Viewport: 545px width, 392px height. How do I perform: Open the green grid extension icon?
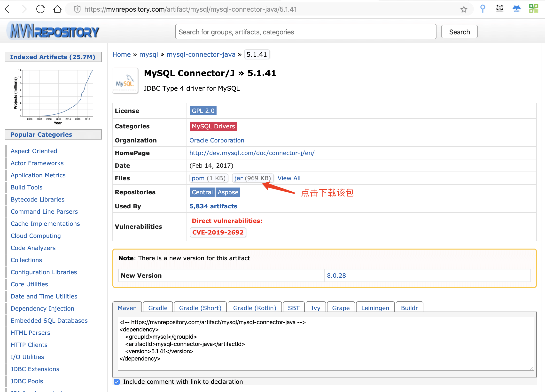point(533,9)
